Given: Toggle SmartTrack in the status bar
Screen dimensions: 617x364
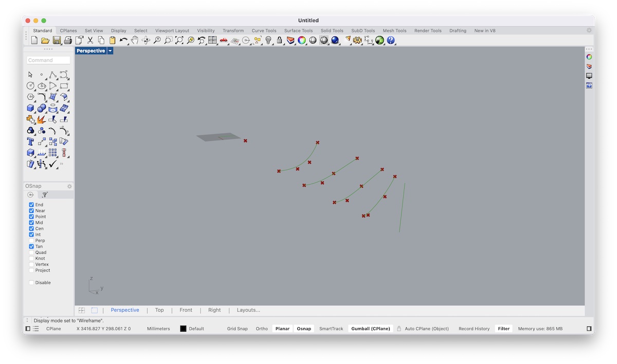Looking at the screenshot, I should click(x=331, y=329).
